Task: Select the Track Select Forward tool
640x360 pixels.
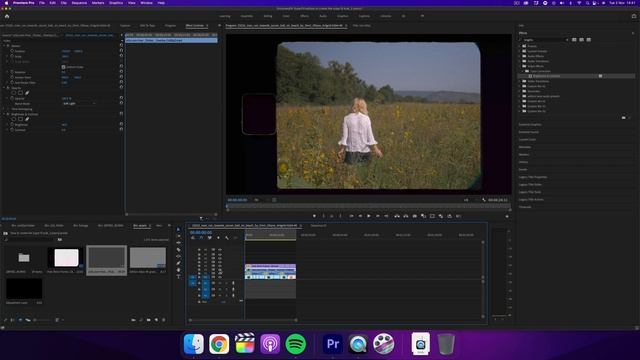Action: (178, 236)
